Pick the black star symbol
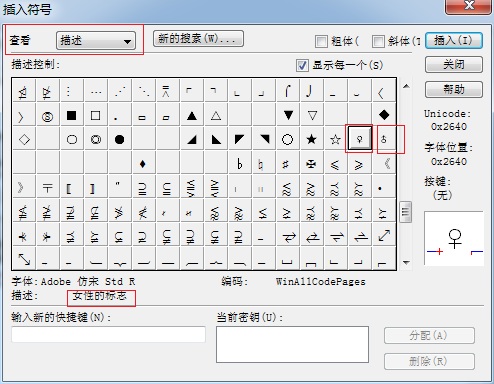The image size is (494, 384). click(311, 139)
